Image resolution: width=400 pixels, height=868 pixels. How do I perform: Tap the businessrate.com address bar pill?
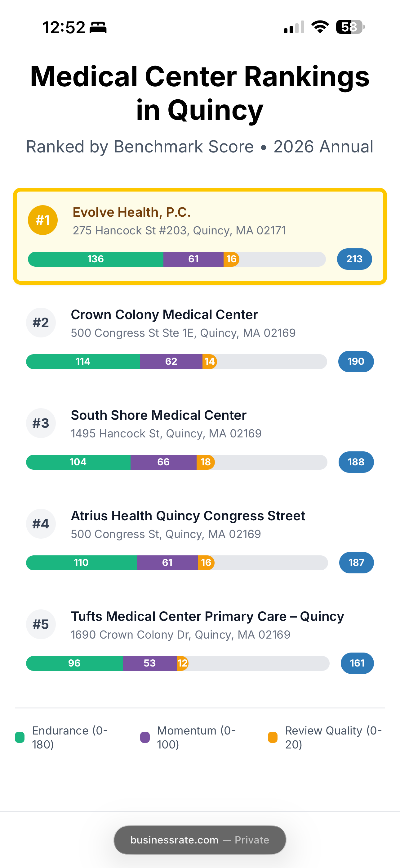[x=200, y=840]
